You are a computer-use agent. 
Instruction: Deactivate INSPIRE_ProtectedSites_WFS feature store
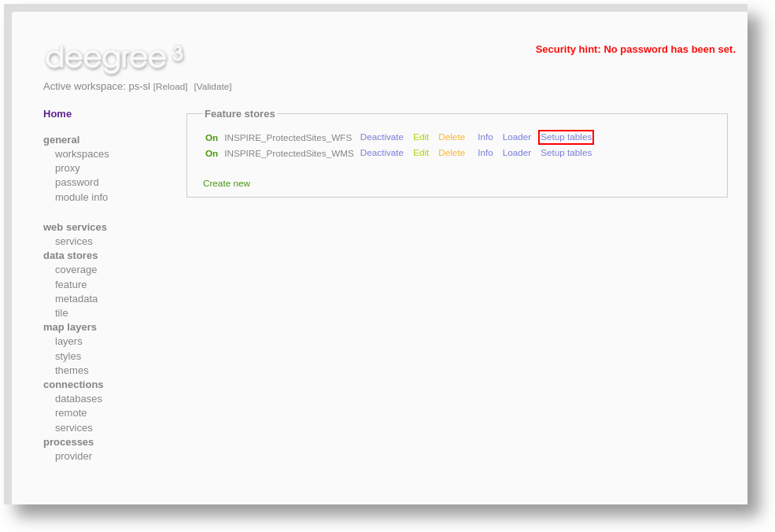pos(382,137)
